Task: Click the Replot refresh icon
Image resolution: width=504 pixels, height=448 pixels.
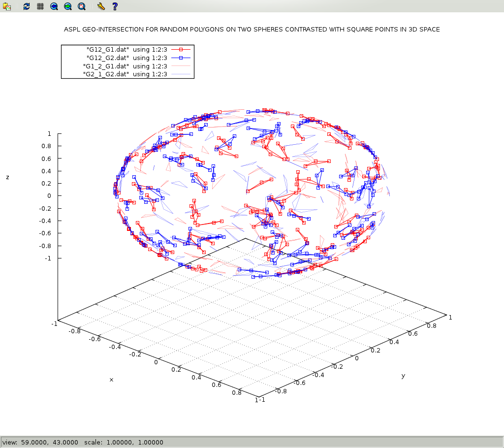Action: 27,6
